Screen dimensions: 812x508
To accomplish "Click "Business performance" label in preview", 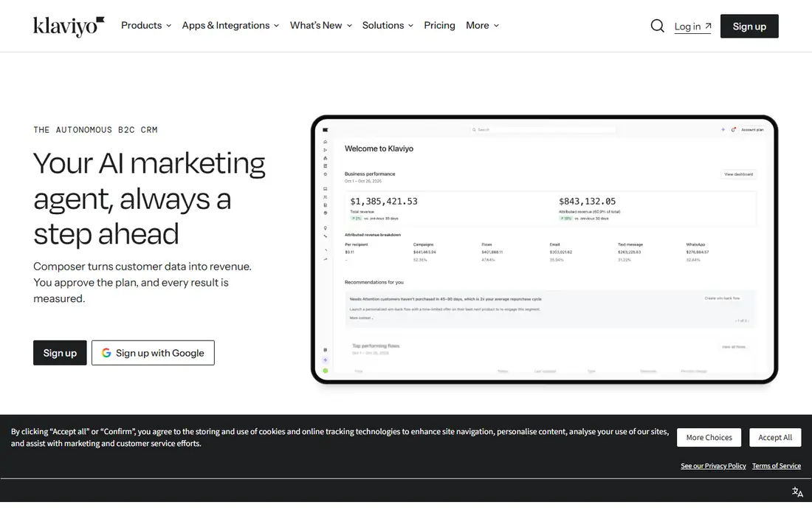I will [x=370, y=174].
